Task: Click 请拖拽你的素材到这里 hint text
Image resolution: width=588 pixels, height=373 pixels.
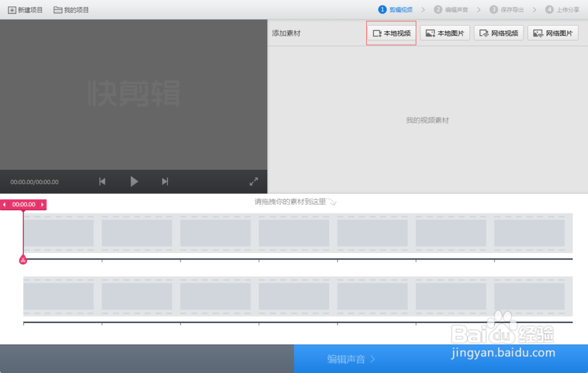Action: tap(290, 202)
